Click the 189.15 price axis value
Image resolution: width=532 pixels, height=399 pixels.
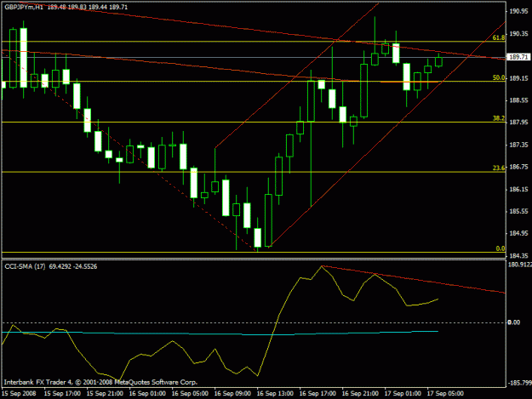(x=518, y=78)
